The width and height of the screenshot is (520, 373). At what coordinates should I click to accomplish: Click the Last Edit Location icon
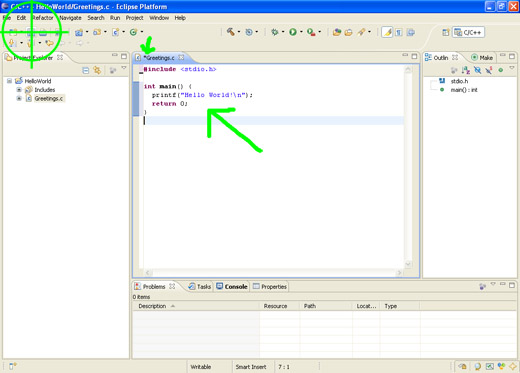(50, 43)
